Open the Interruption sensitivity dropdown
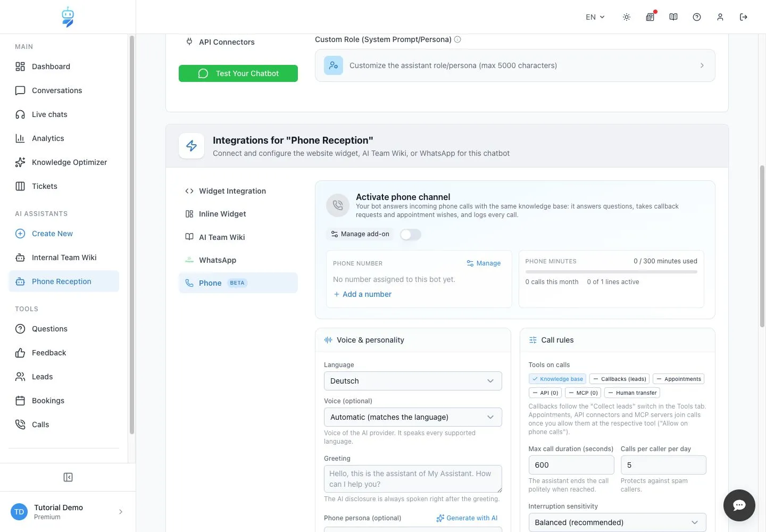This screenshot has width=766, height=532. pos(617,522)
